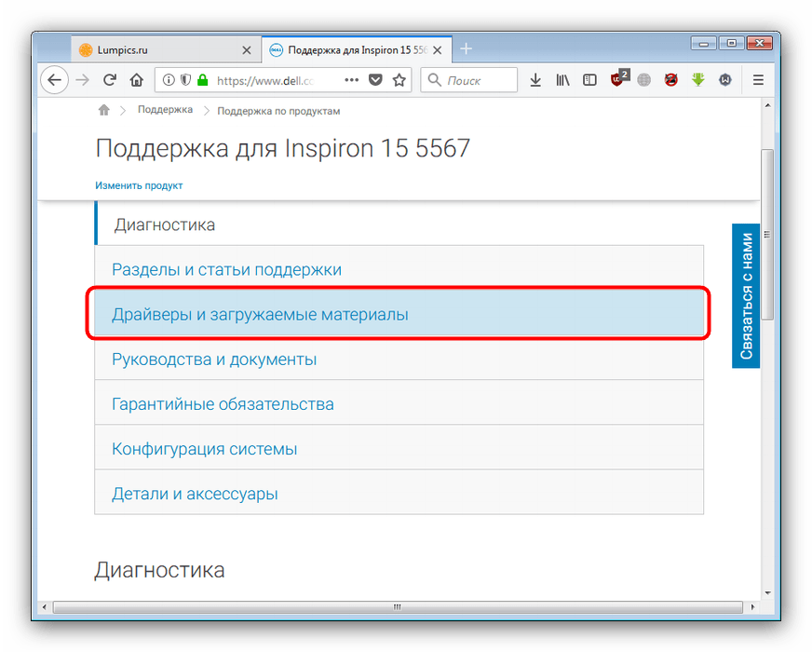Go to the browser Home page icon

click(x=136, y=80)
